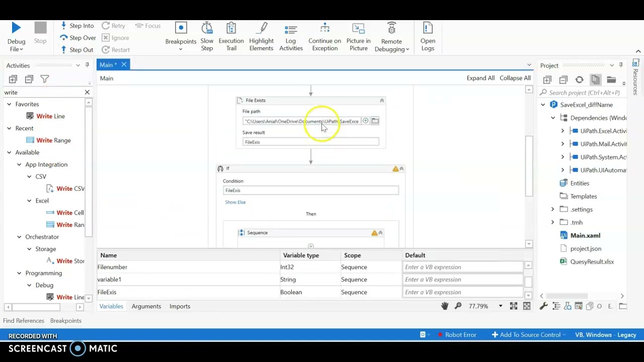Screen dimensions: 644x362
Task: Collapse the File Exists activity
Action: point(382,101)
